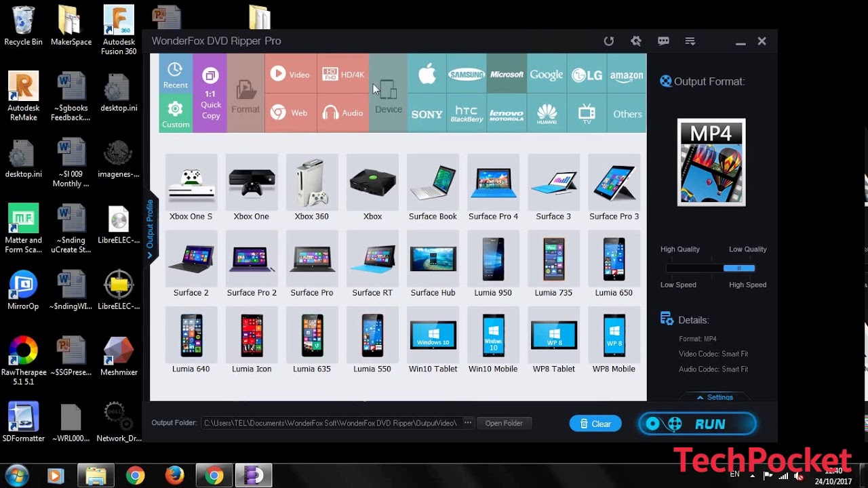This screenshot has width=868, height=488.
Task: Select the Surface Book profile
Action: click(x=433, y=188)
